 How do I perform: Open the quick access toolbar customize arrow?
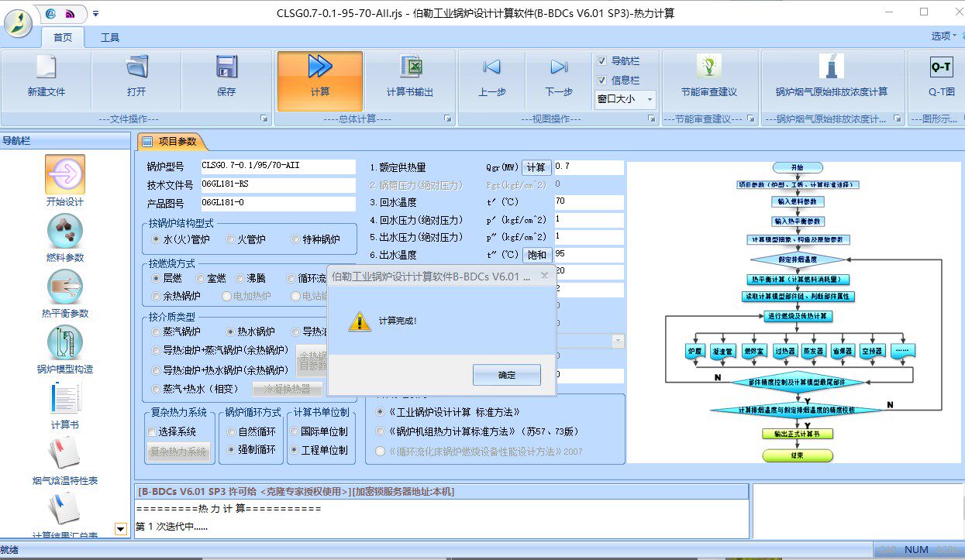[95, 13]
